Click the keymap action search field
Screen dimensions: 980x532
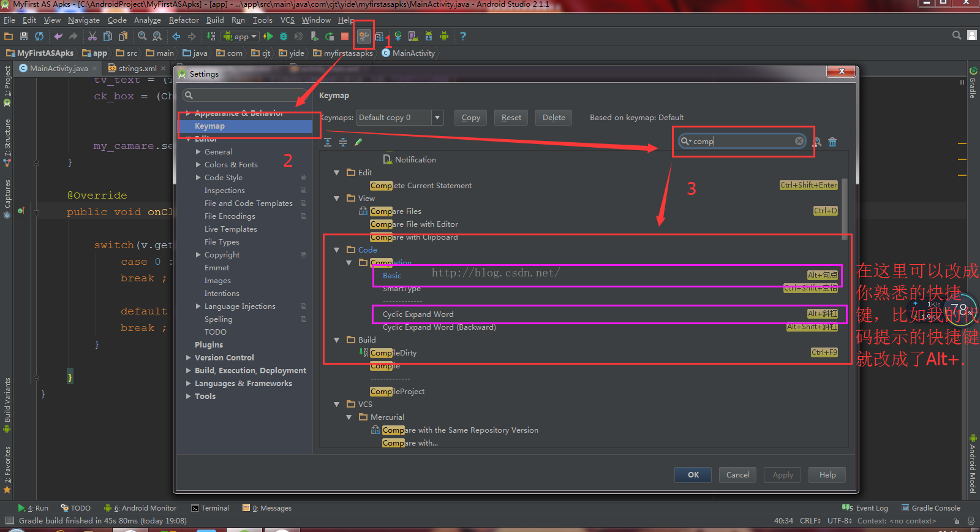742,141
